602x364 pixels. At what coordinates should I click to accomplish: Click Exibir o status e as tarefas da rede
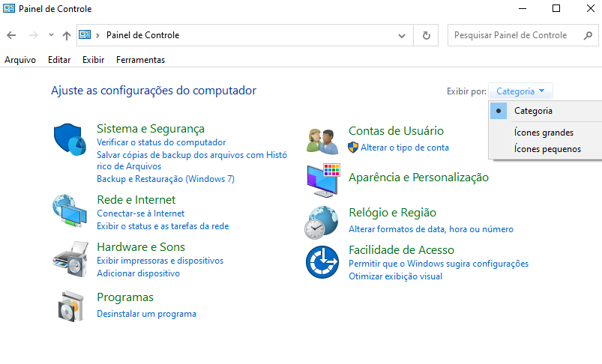pyautogui.click(x=163, y=226)
